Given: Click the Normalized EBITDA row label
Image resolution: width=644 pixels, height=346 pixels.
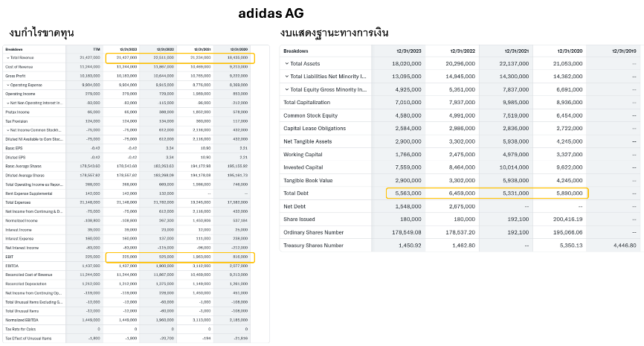Looking at the screenshot, I should click(x=22, y=320).
